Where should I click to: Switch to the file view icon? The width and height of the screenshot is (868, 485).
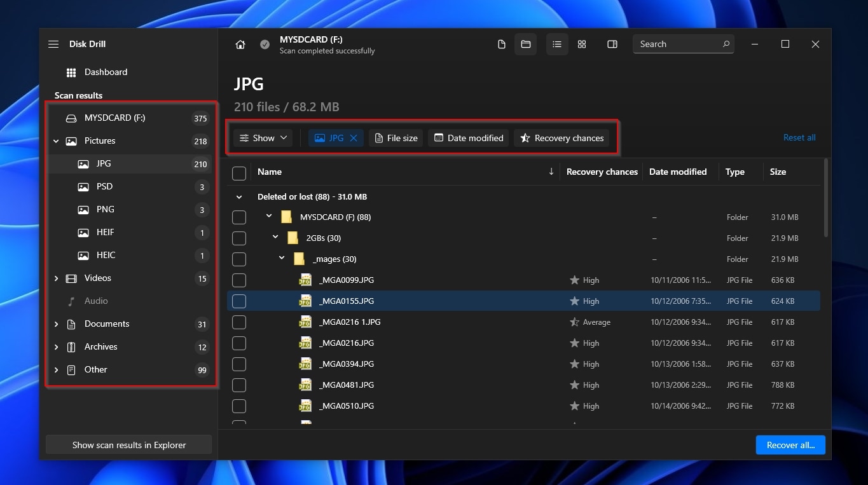pos(502,44)
